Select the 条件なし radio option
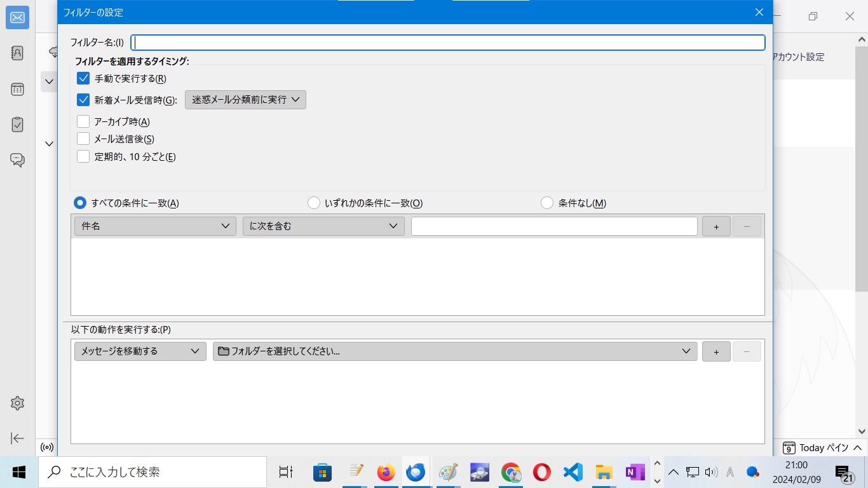 [547, 203]
